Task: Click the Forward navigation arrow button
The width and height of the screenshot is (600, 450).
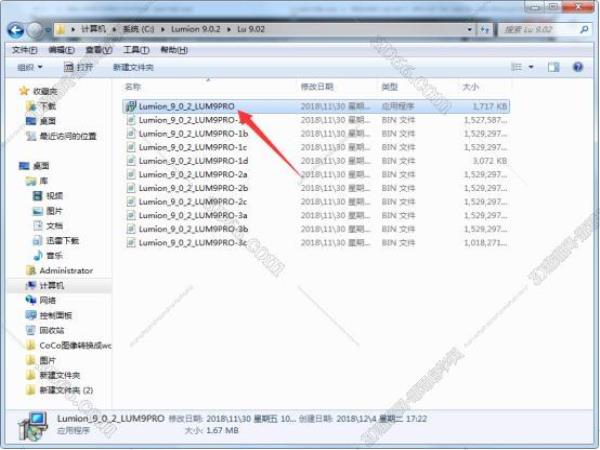Action: click(x=35, y=30)
